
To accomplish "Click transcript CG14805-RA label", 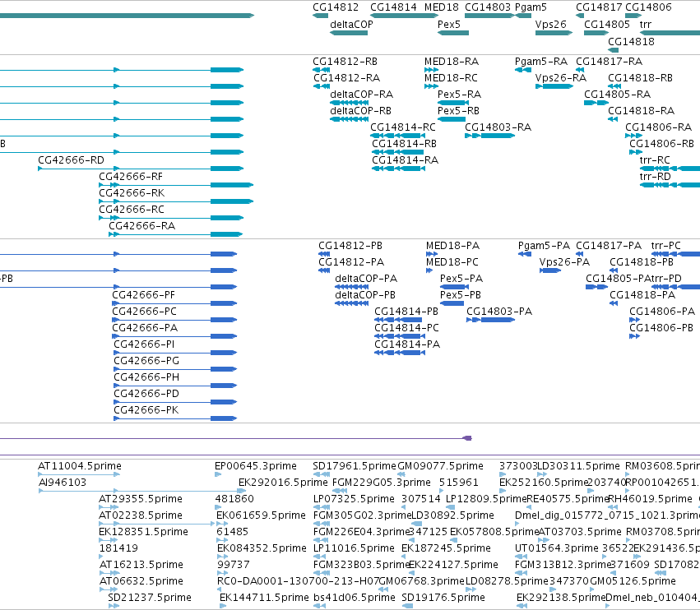I will tap(617, 95).
